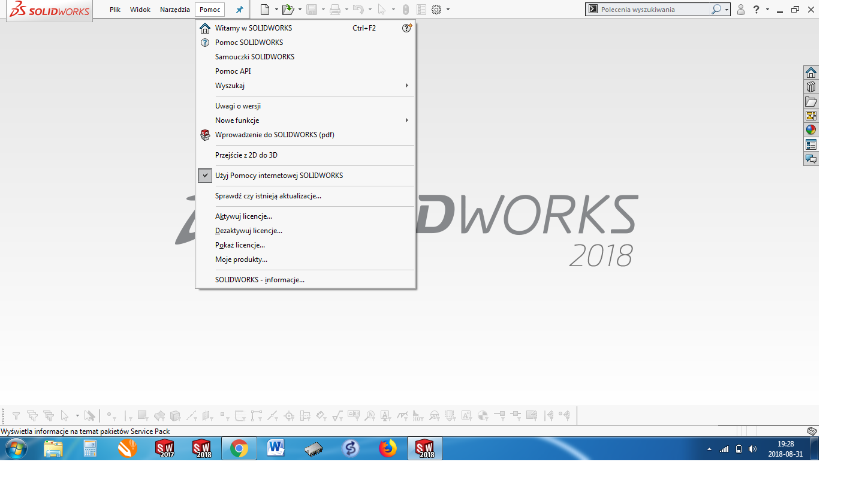Image resolution: width=868 pixels, height=501 pixels.
Task: Click the Select cursor tool icon
Action: 381,10
